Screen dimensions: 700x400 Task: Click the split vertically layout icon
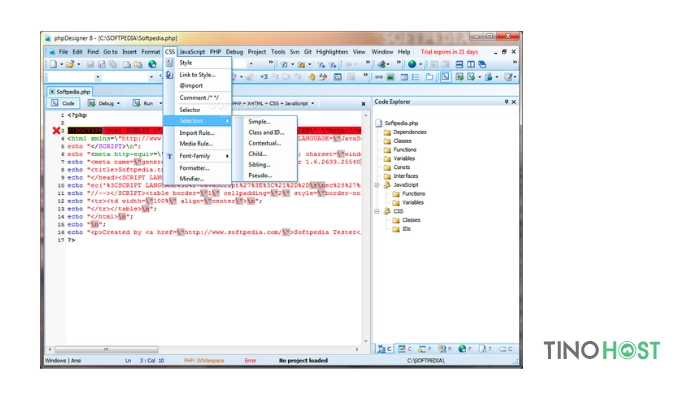click(x=471, y=64)
